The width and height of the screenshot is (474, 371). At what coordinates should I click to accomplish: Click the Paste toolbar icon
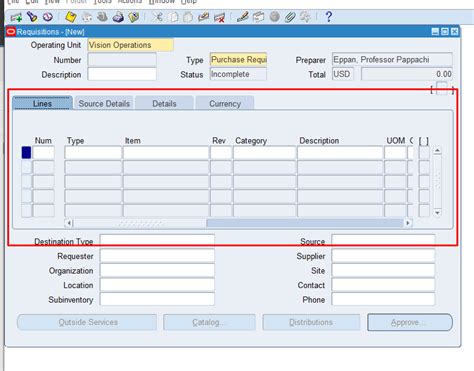click(188, 17)
